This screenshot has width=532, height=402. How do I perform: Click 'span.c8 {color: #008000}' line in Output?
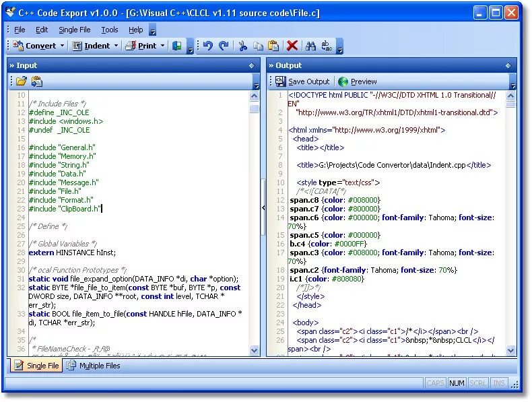point(335,200)
